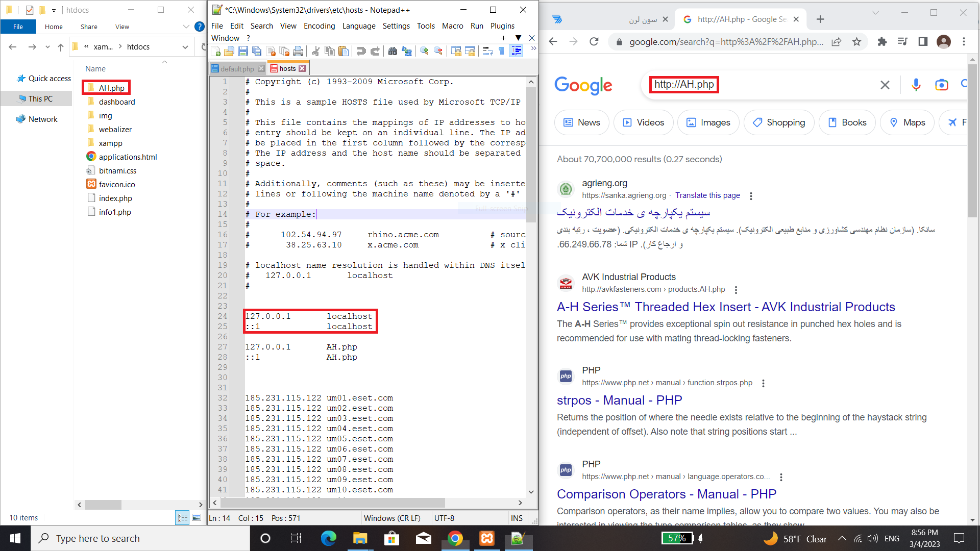Toggle indent guide icon in Notepad++
The height and width of the screenshot is (551, 980).
[x=516, y=51]
